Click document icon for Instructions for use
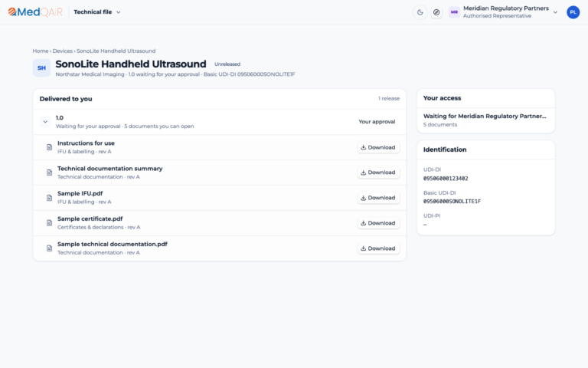Image resolution: width=588 pixels, height=368 pixels. [49, 147]
